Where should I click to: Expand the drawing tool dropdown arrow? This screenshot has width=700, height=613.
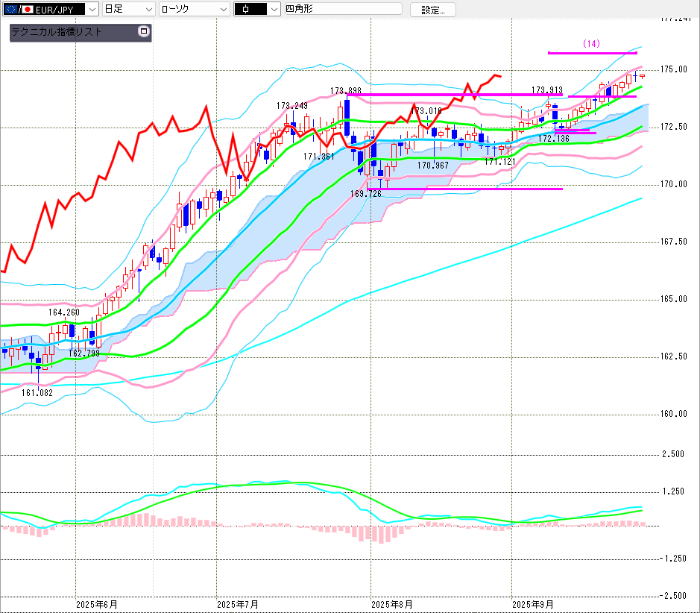274,10
